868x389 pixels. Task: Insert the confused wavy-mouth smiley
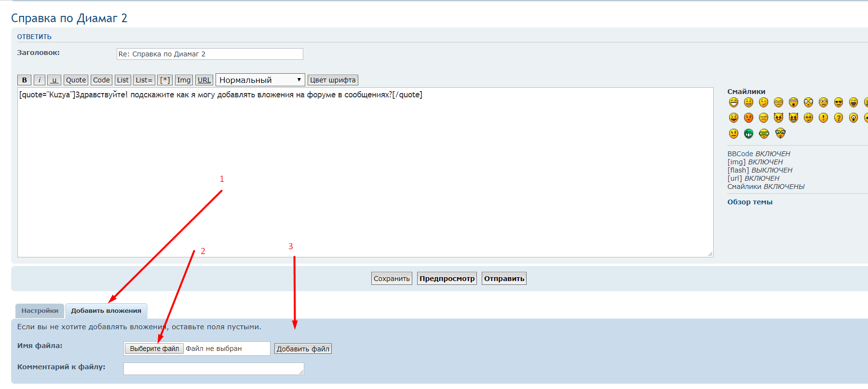(x=823, y=102)
